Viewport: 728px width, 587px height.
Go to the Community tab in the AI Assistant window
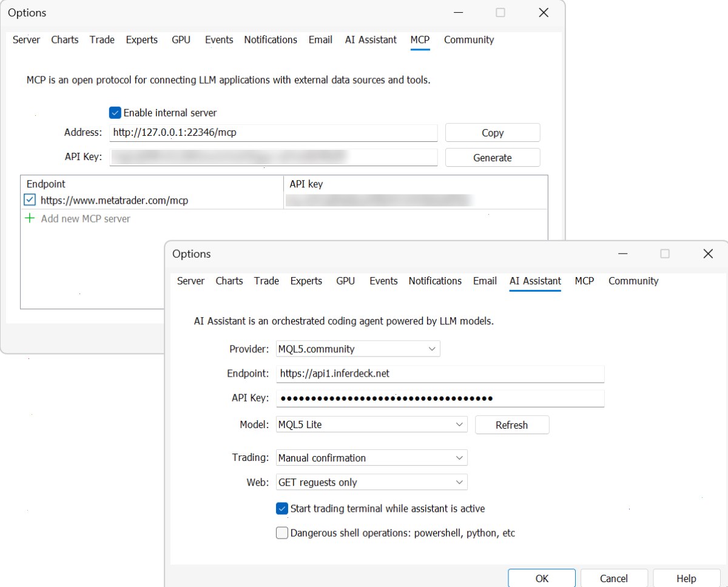[x=633, y=281]
